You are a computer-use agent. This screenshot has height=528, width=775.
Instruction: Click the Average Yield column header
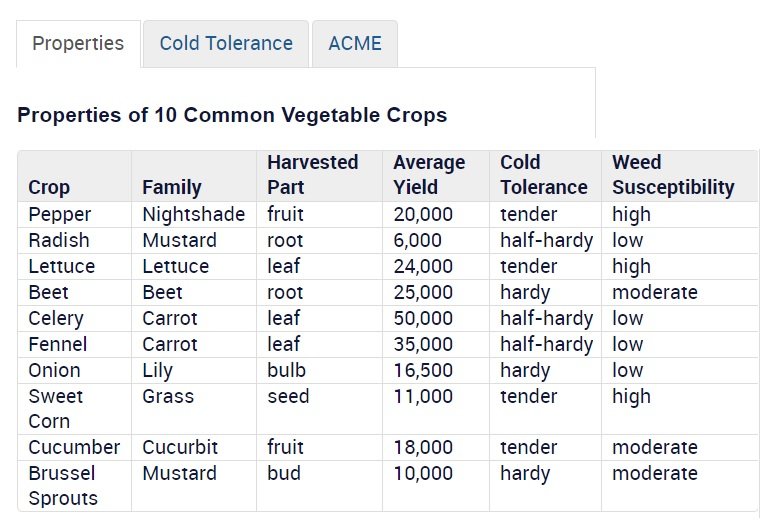429,175
